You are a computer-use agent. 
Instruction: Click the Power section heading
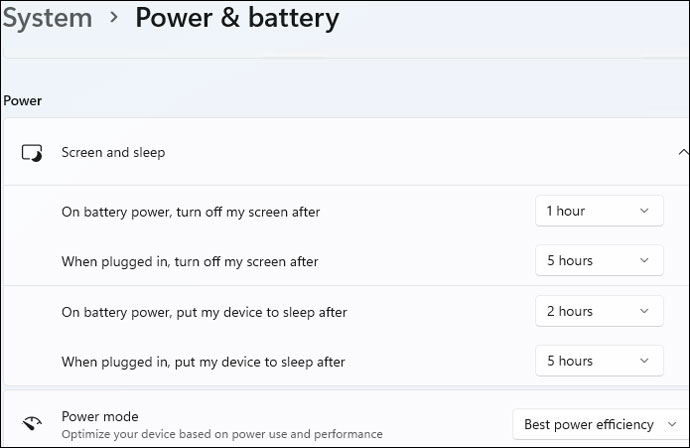pyautogui.click(x=22, y=101)
